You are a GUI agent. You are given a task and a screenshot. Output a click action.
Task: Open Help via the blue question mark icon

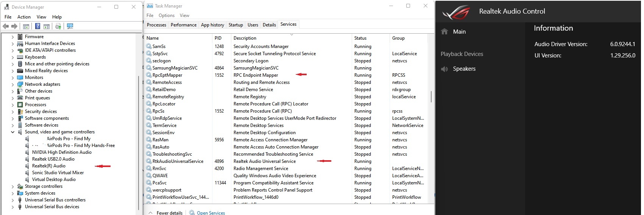pyautogui.click(x=37, y=26)
